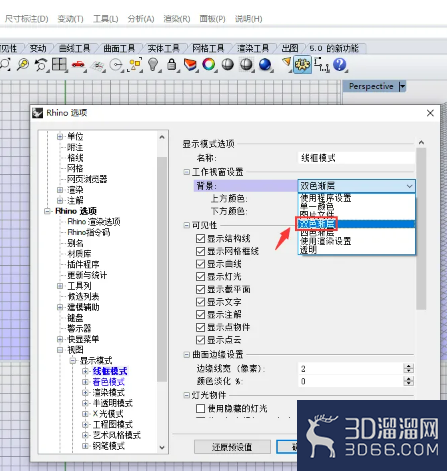
Task: Collapse the 曲面边缘设置 section
Action: pyautogui.click(x=186, y=355)
